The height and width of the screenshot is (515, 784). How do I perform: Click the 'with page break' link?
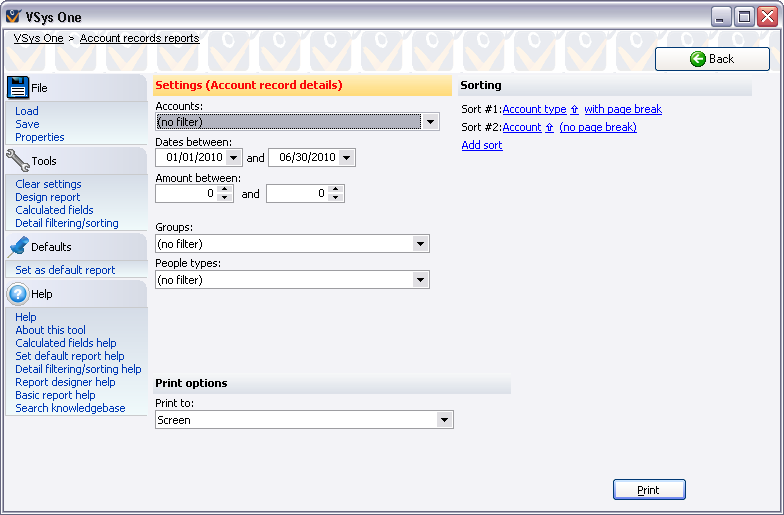(x=623, y=109)
